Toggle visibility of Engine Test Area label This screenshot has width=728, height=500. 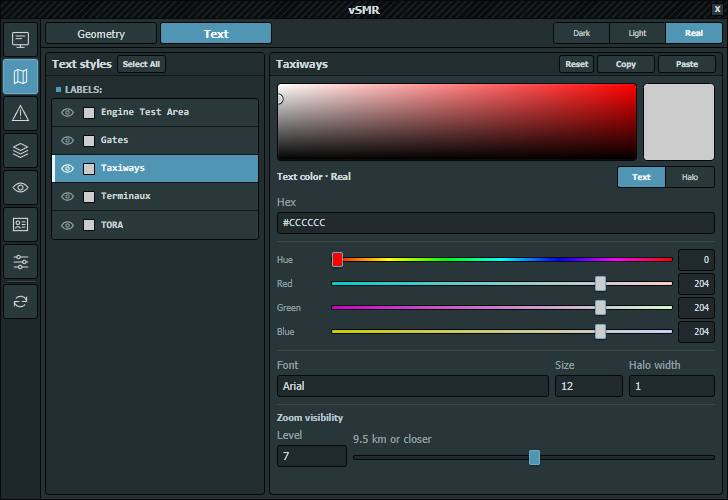click(67, 112)
